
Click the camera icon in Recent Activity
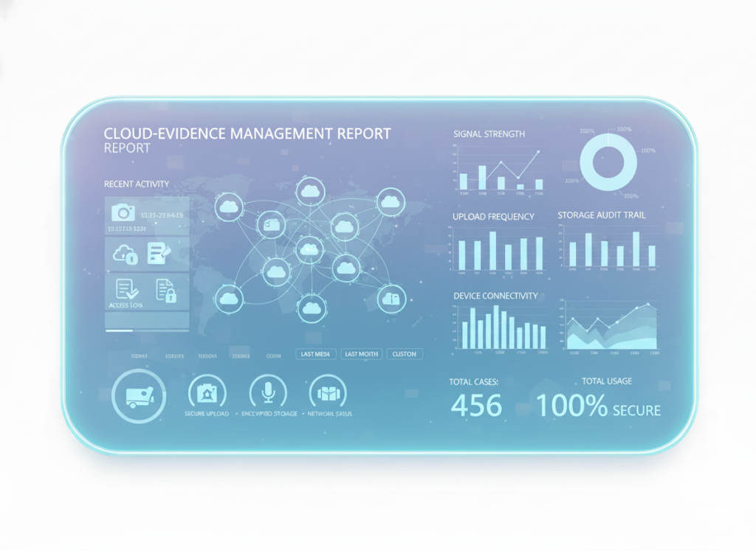(123, 213)
